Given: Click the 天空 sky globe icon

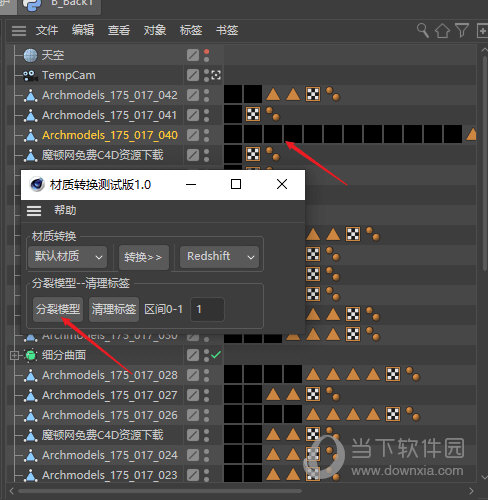Looking at the screenshot, I should [x=30, y=55].
